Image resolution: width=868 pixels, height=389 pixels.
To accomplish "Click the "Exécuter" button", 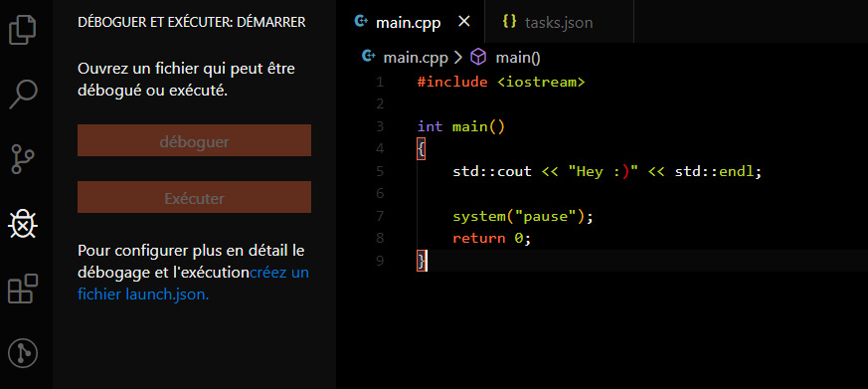I will (194, 197).
